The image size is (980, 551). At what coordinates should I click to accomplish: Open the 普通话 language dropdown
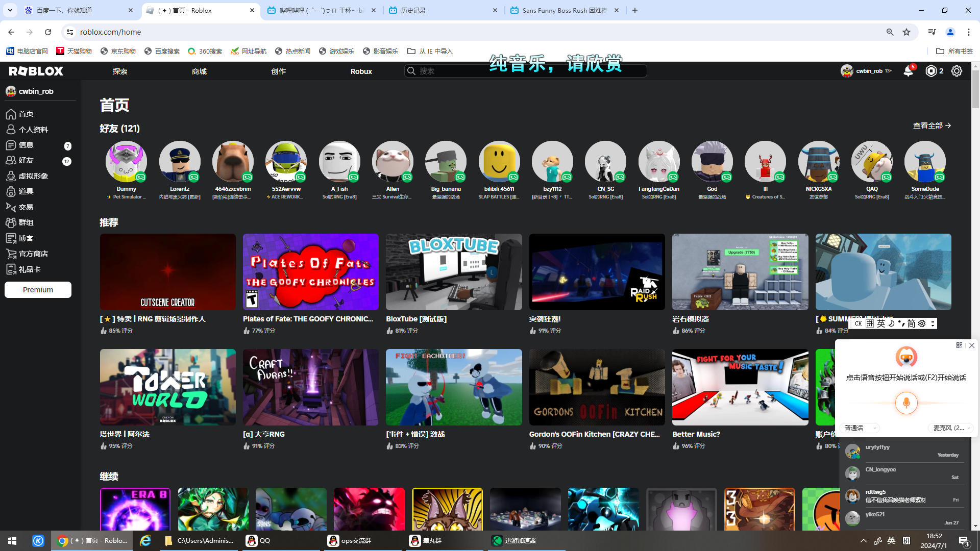pyautogui.click(x=860, y=428)
